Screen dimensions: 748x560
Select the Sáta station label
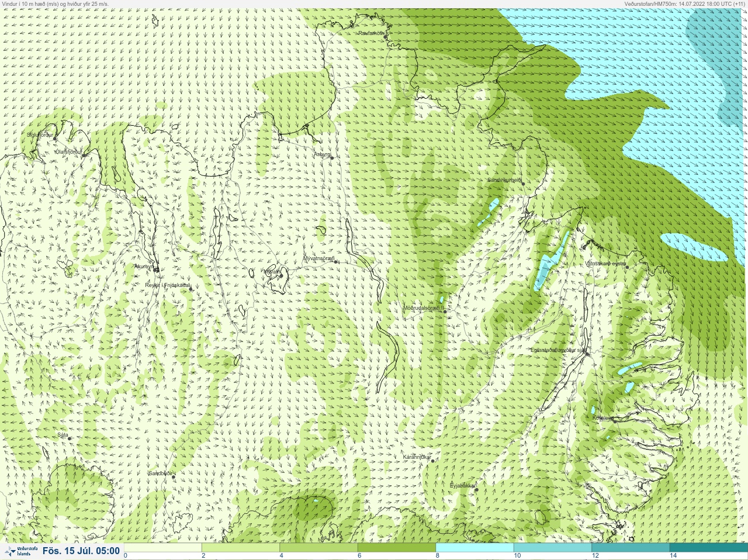63,435
